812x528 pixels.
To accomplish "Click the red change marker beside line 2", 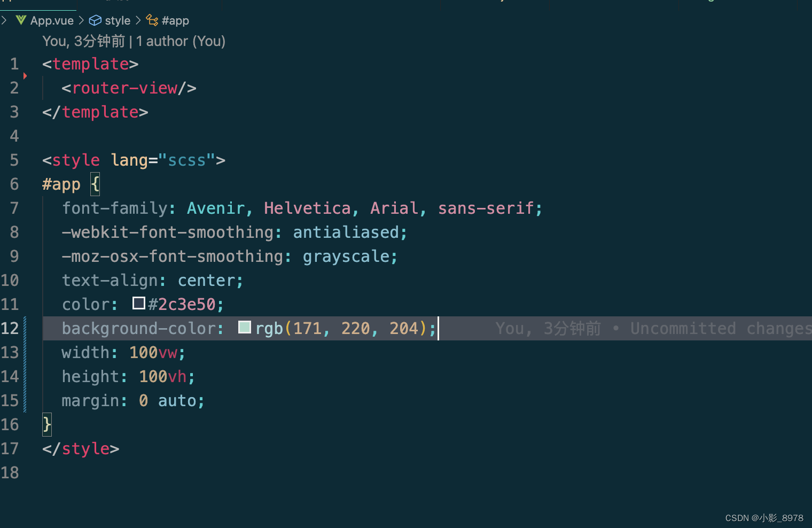I will coord(25,76).
